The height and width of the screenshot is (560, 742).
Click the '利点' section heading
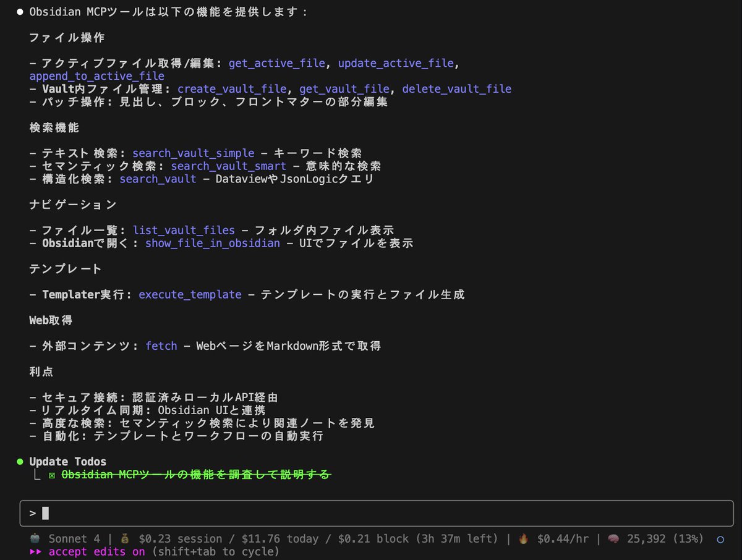pos(42,371)
